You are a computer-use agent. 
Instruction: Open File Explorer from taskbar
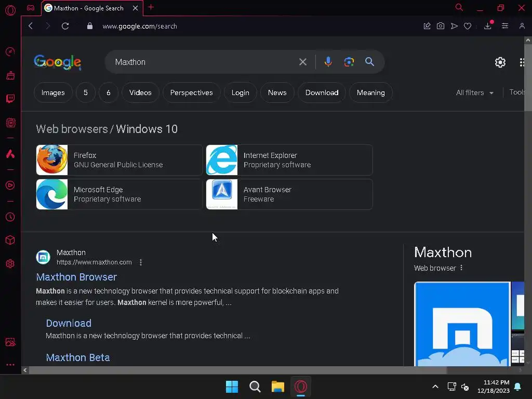pos(277,387)
